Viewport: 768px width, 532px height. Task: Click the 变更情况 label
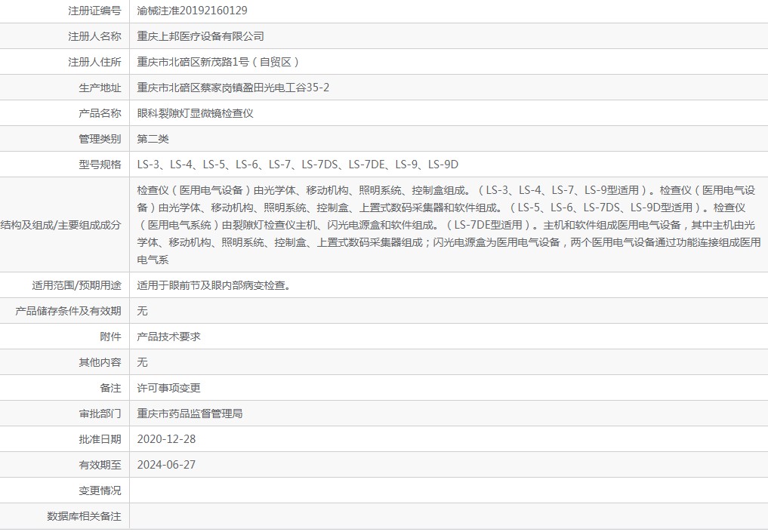[x=100, y=490]
